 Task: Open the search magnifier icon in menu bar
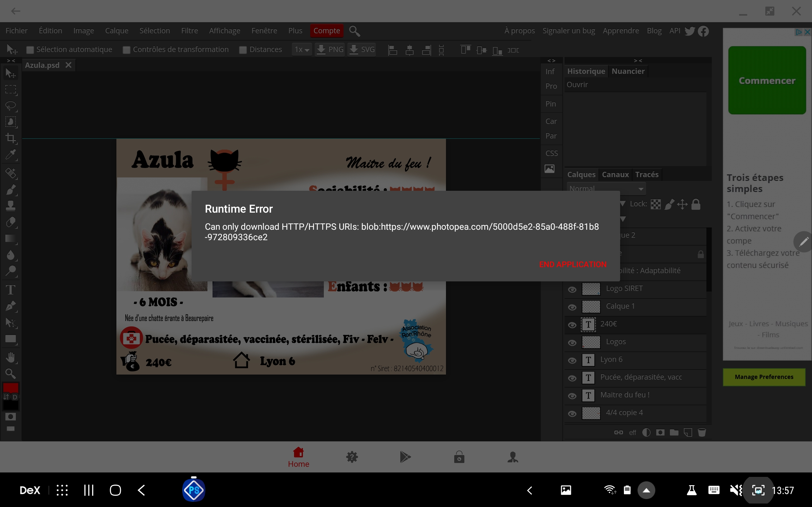[x=354, y=31]
